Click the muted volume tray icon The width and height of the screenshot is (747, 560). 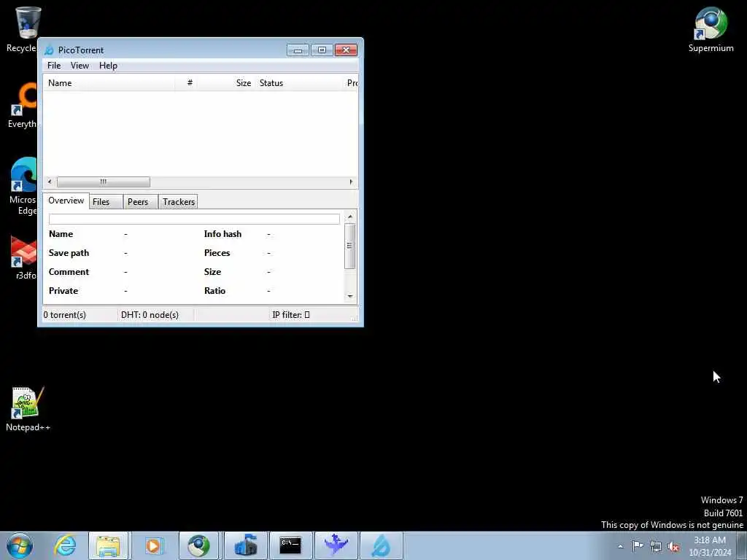(x=673, y=547)
